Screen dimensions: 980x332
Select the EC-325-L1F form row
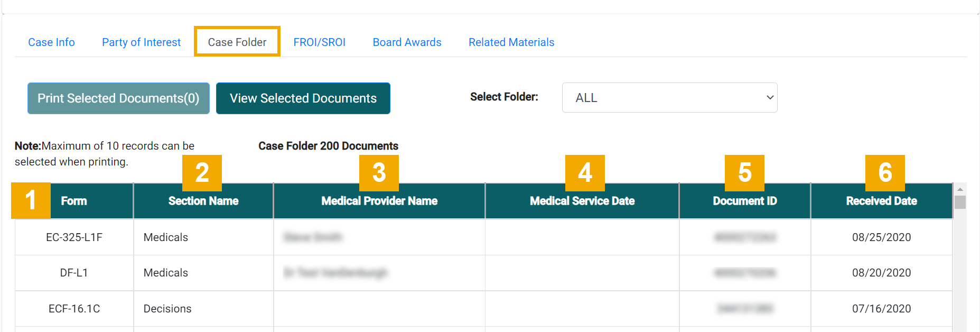74,237
